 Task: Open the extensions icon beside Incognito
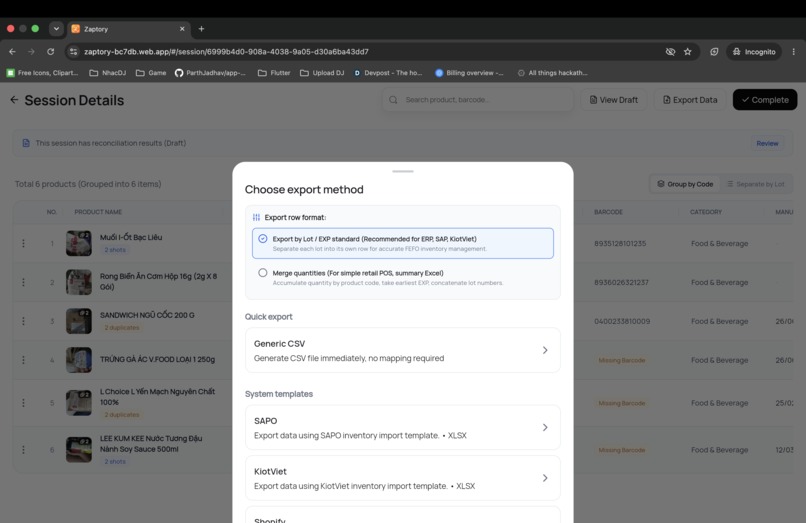coord(714,51)
